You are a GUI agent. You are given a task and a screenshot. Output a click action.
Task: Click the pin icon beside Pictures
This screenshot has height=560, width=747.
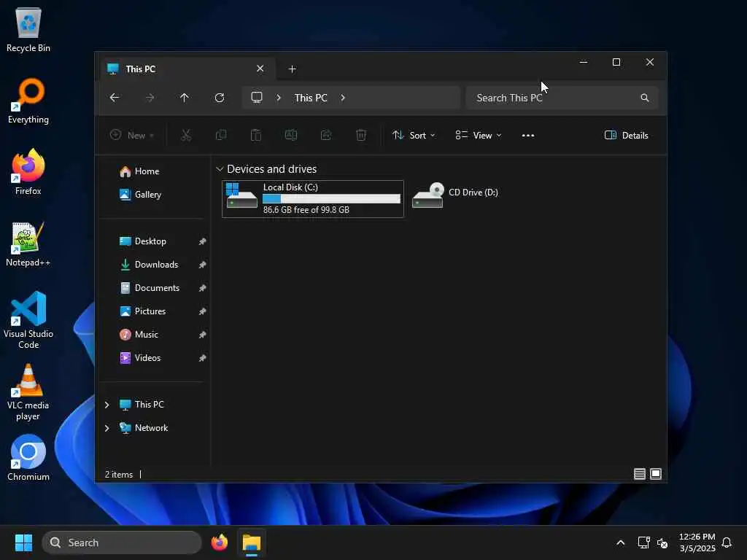(203, 311)
